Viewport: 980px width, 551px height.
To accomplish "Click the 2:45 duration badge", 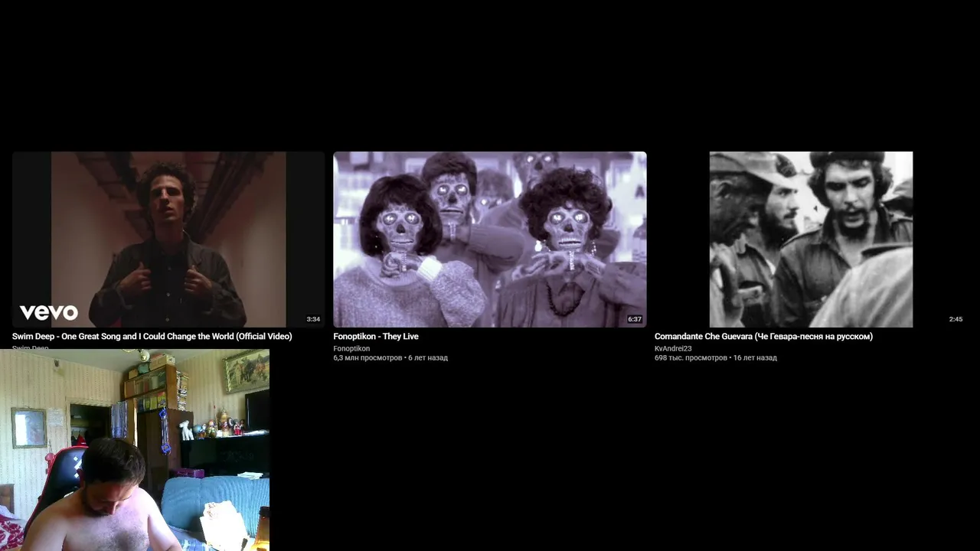I will (955, 319).
